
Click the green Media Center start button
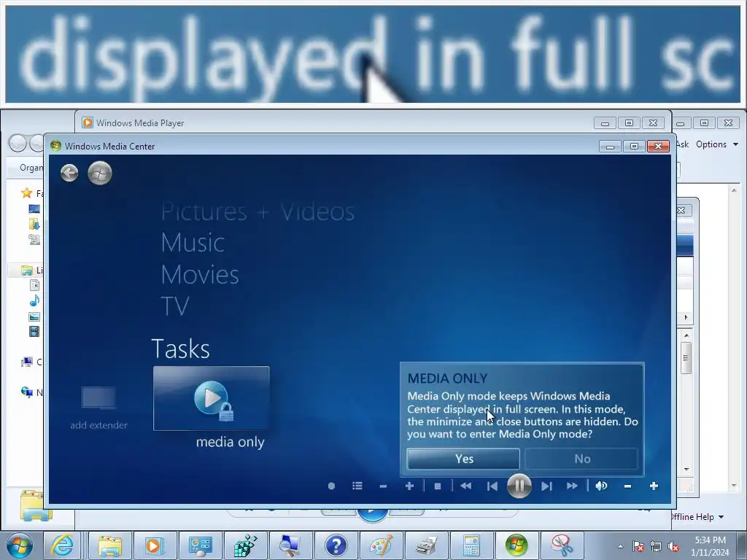click(100, 173)
